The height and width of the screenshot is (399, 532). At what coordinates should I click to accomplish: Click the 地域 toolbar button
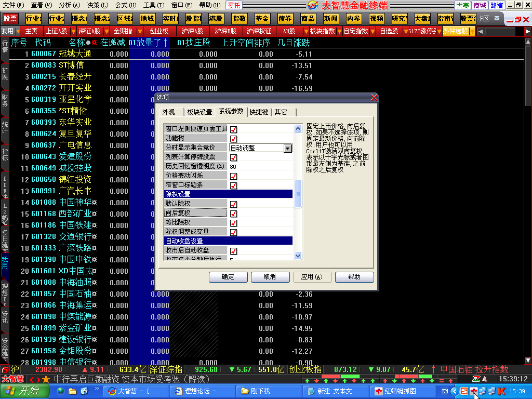click(x=147, y=18)
